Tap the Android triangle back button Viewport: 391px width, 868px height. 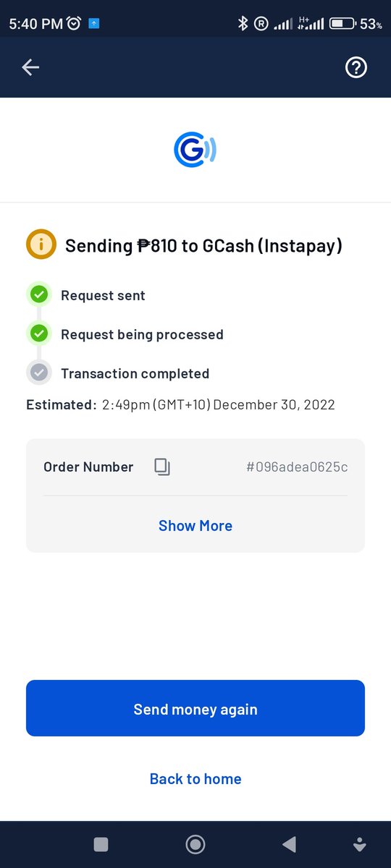click(x=289, y=844)
